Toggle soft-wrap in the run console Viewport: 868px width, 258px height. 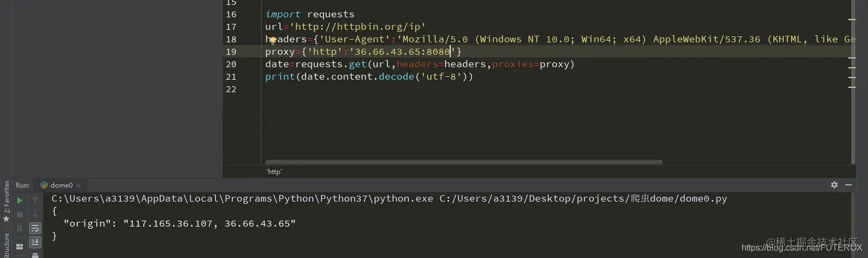(x=35, y=228)
